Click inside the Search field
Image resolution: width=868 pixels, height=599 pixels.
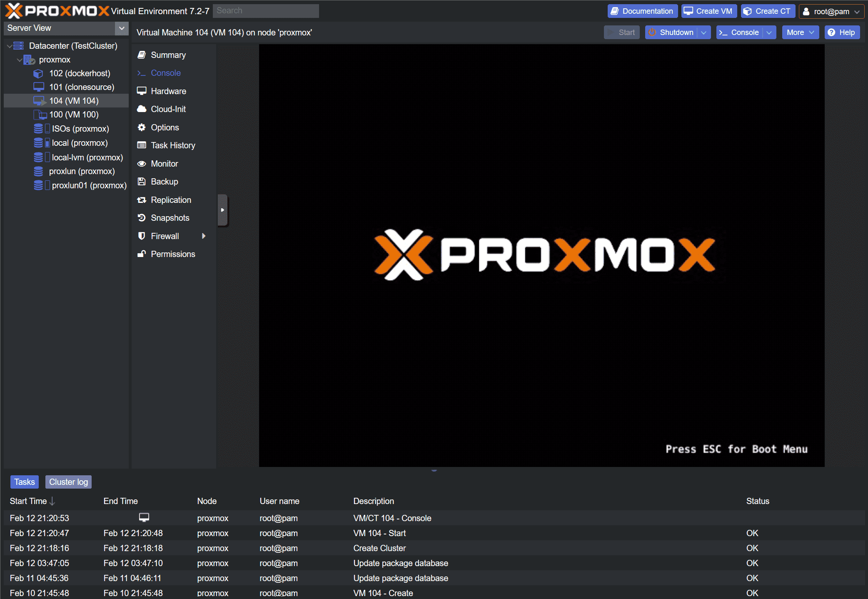coord(266,11)
